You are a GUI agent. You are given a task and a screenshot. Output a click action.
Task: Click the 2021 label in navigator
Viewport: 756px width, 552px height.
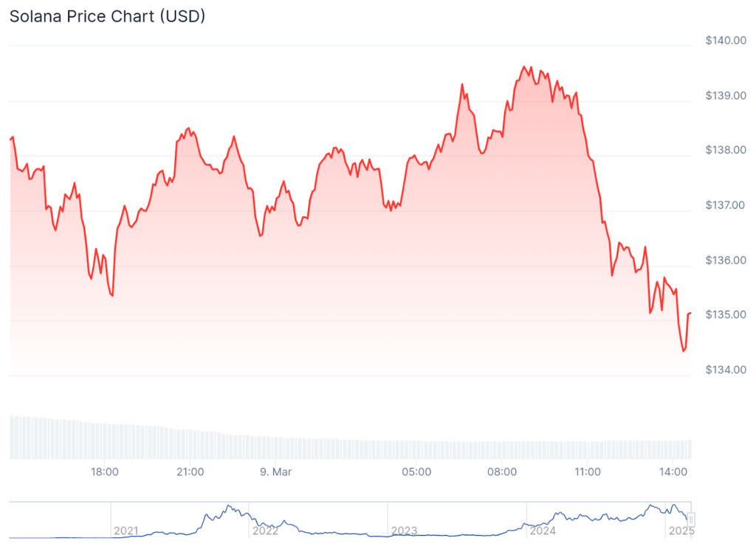point(126,531)
